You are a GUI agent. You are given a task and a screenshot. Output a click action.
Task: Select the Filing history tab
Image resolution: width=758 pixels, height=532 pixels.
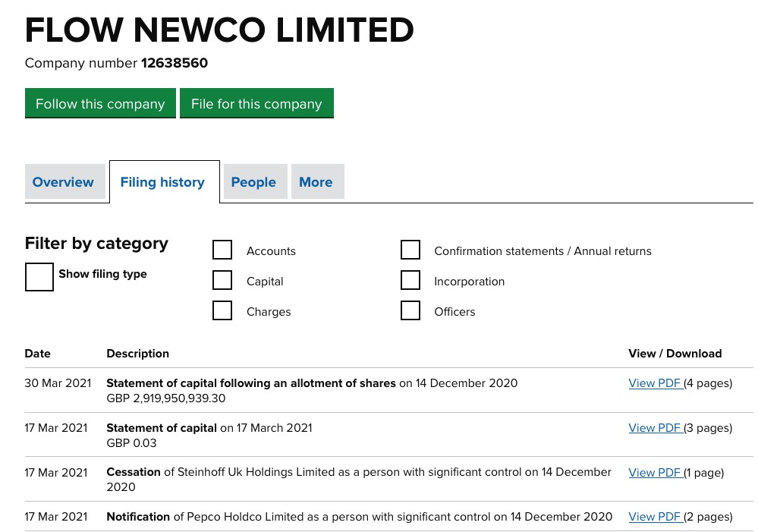pyautogui.click(x=163, y=182)
